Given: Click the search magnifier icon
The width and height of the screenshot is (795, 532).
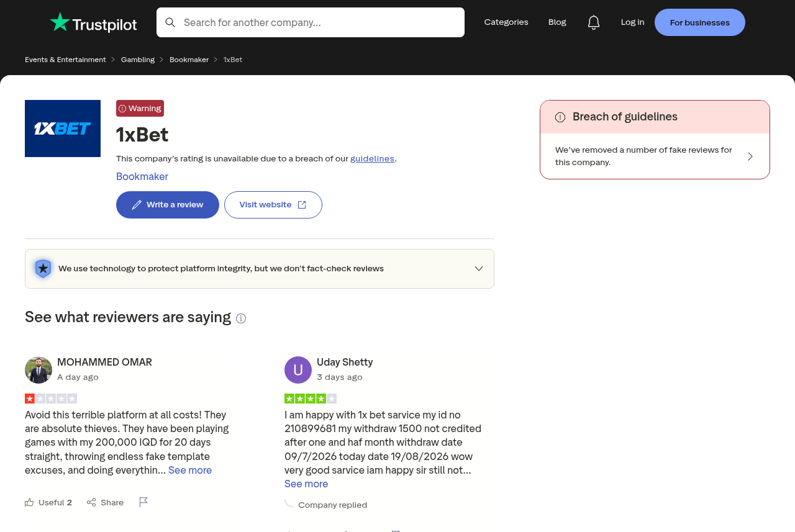Looking at the screenshot, I should pyautogui.click(x=170, y=22).
